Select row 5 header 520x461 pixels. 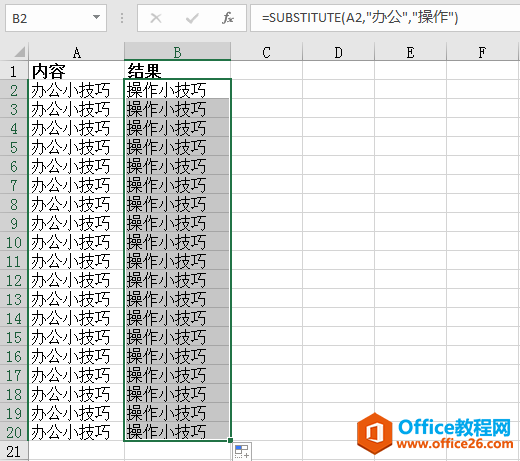(14, 146)
